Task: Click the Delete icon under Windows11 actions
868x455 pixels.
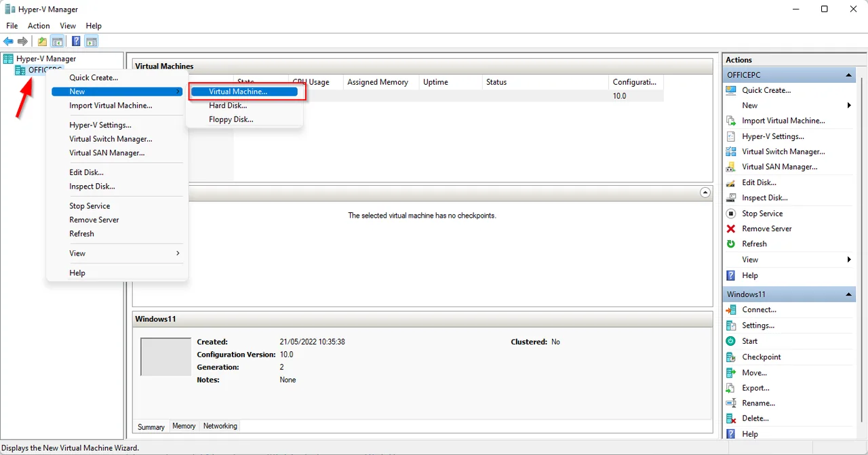Action: pos(731,418)
